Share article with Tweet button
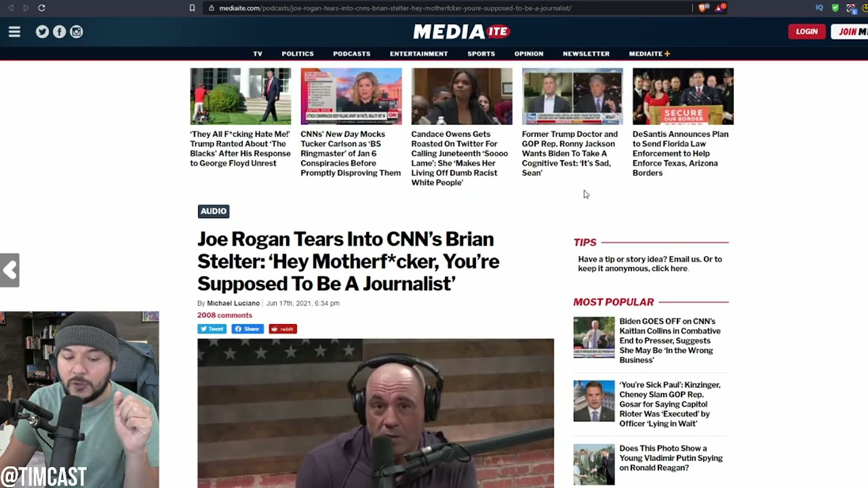The height and width of the screenshot is (488, 868). (x=212, y=329)
